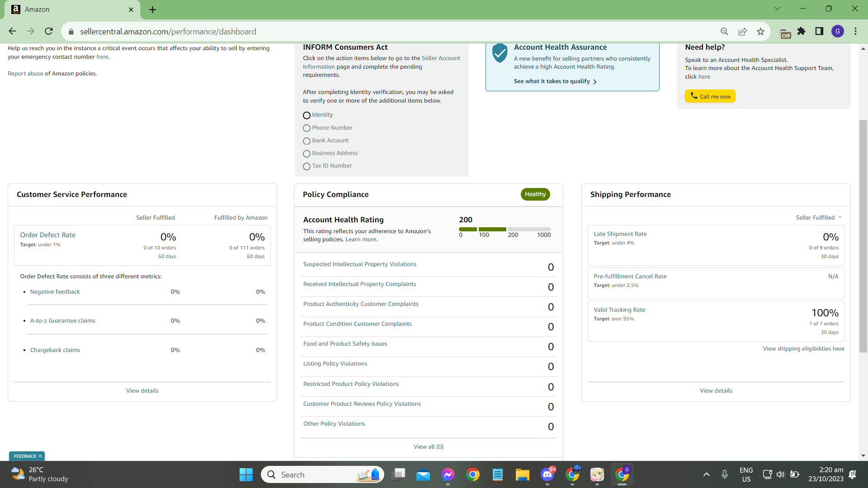
Task: Open the browser zoom magnifier icon
Action: coord(724,31)
